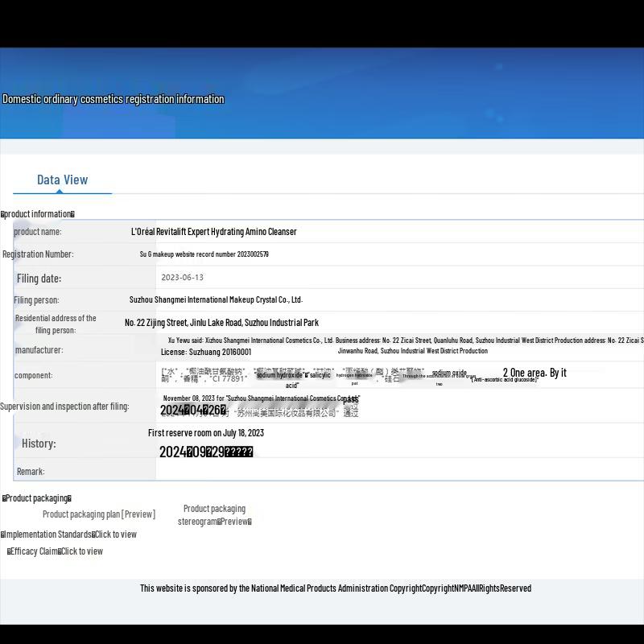Open Implementation Standards click to view
The image size is (644, 644).
click(x=115, y=535)
